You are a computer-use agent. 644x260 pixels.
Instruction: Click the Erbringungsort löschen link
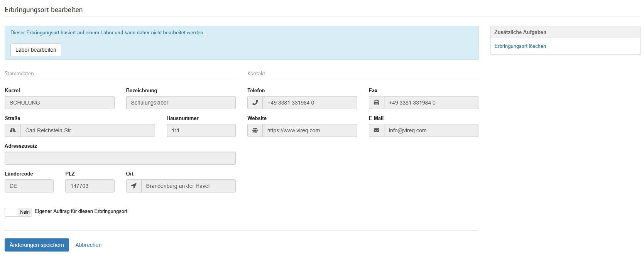click(520, 46)
